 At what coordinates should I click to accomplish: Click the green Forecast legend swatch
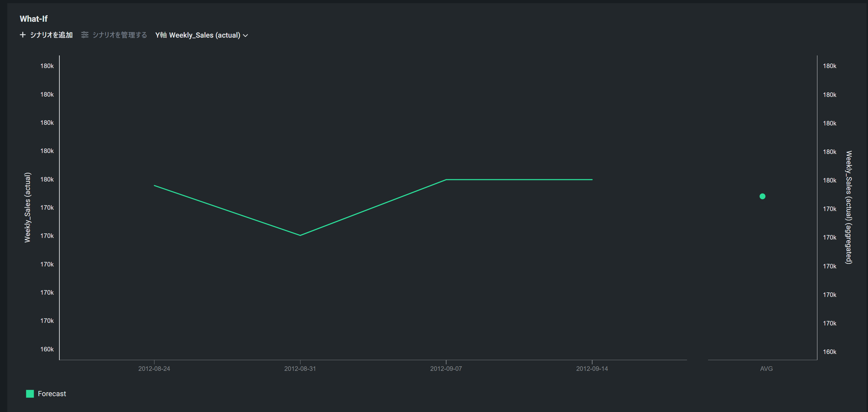tap(30, 394)
